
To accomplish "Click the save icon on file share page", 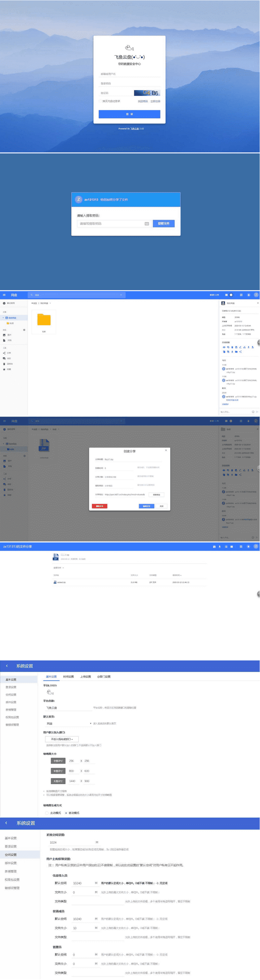I will 214,546.
